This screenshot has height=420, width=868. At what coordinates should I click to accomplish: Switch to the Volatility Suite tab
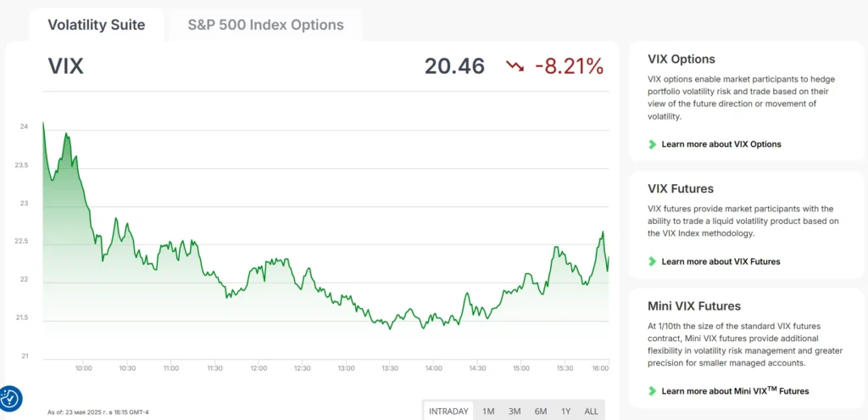(x=97, y=25)
